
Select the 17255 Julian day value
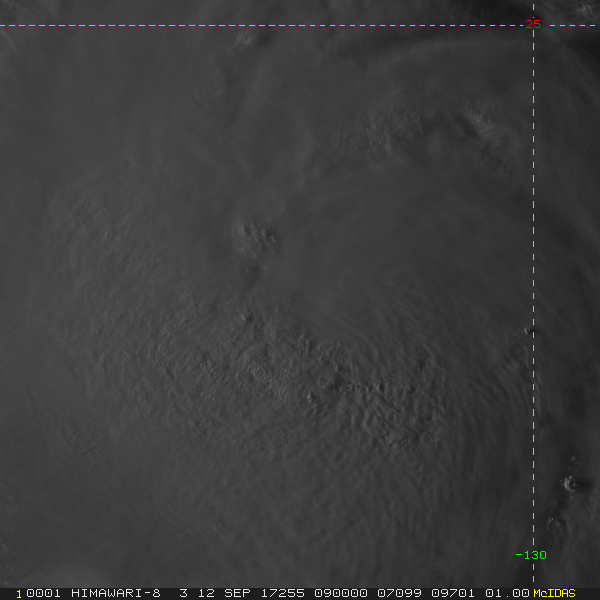283,593
